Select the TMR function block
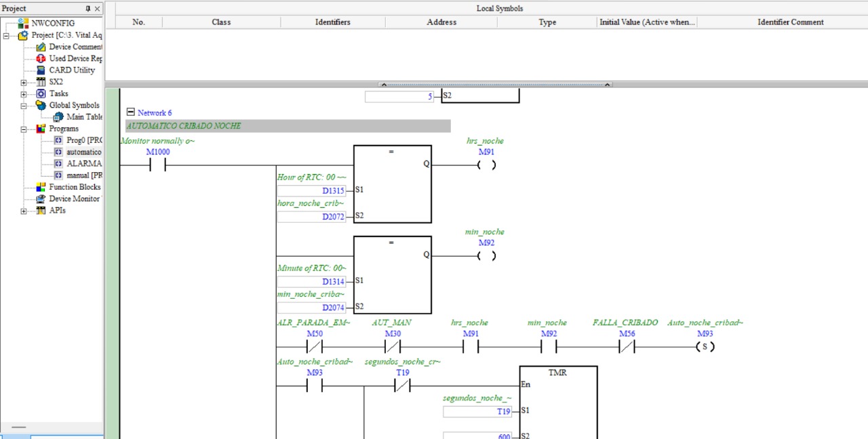 pyautogui.click(x=558, y=402)
